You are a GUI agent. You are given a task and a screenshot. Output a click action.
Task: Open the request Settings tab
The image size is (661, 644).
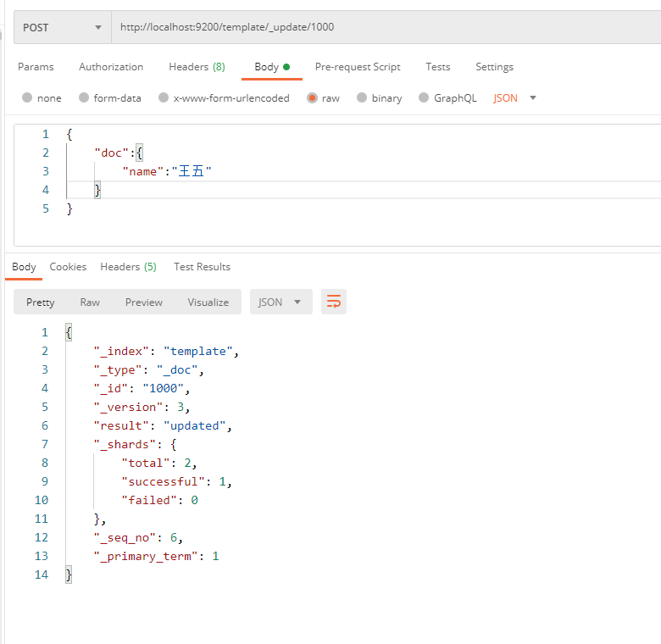pyautogui.click(x=495, y=67)
